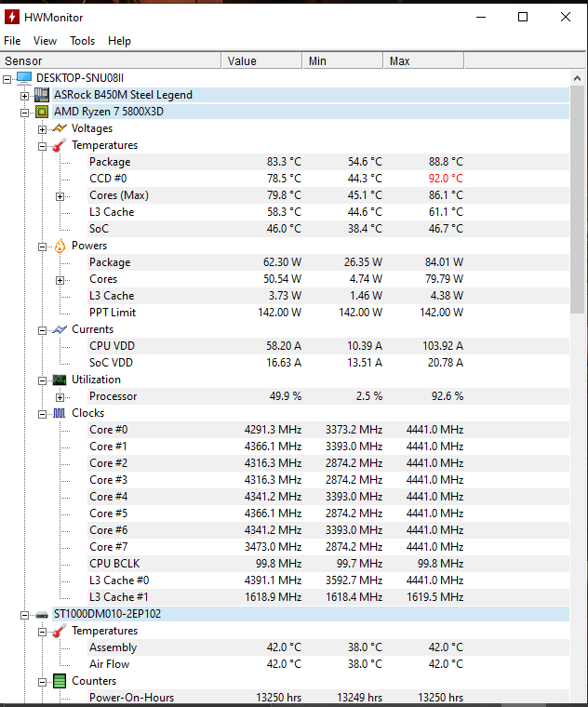Click the AMD Ryzen CPU chip icon
This screenshot has height=707, width=588.
[x=42, y=112]
